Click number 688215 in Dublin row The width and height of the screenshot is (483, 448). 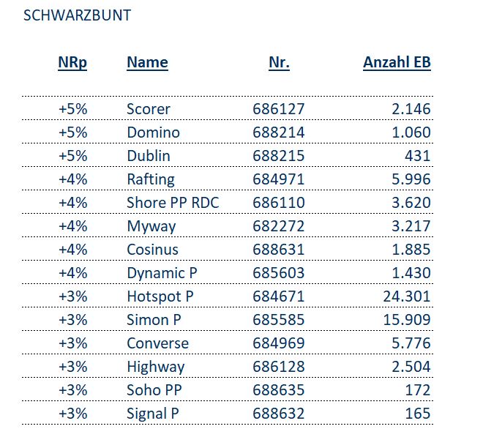point(279,156)
